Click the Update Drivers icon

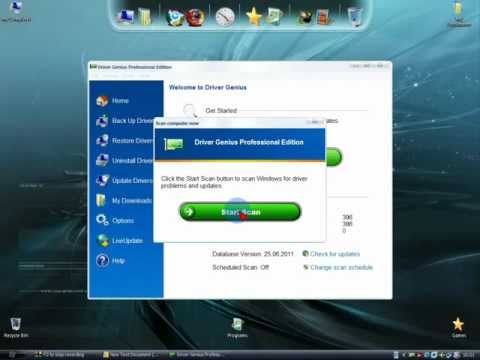(x=102, y=181)
